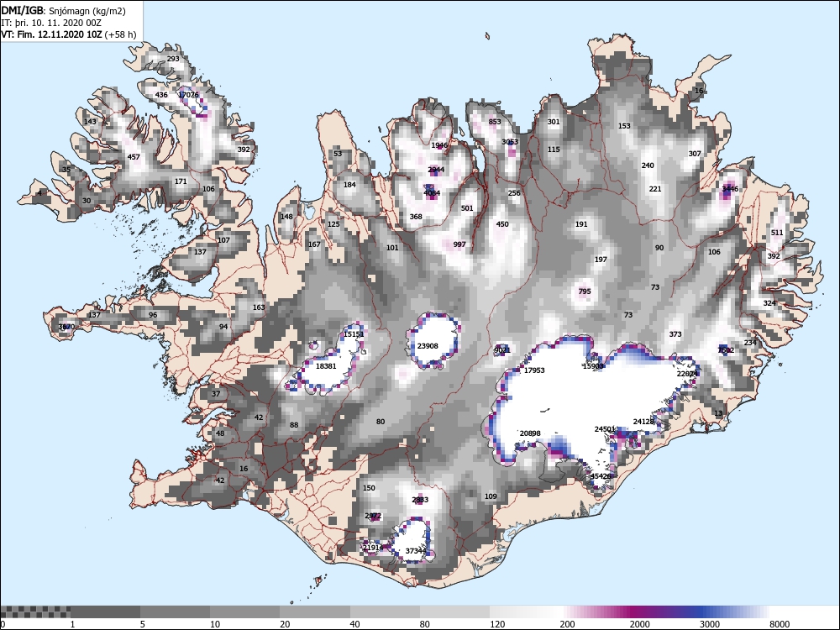Select the 80 to 120 legend swatch
This screenshot has height=630, width=840.
click(454, 612)
